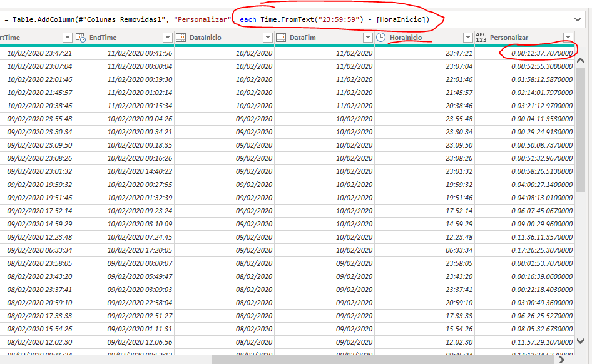This screenshot has width=592, height=364.
Task: Click the DataInicio date type icon
Action: [x=181, y=38]
